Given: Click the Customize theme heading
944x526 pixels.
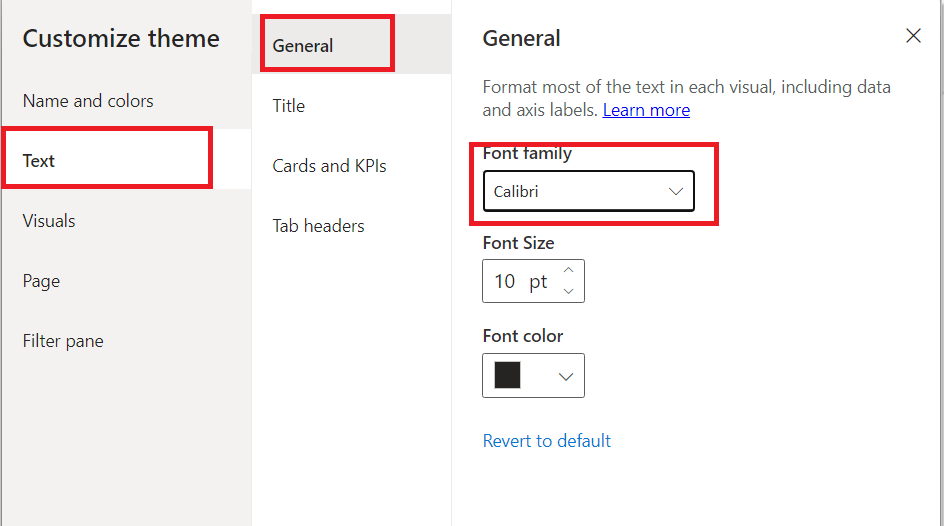Looking at the screenshot, I should point(121,39).
